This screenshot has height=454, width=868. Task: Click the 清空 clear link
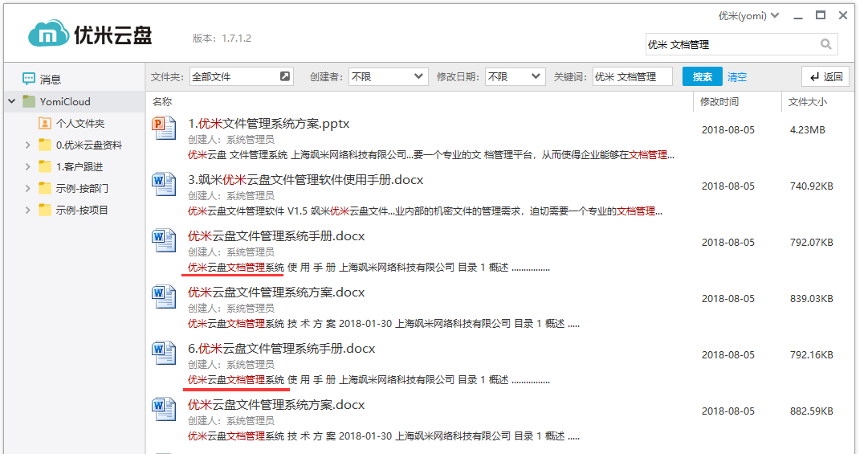(736, 77)
